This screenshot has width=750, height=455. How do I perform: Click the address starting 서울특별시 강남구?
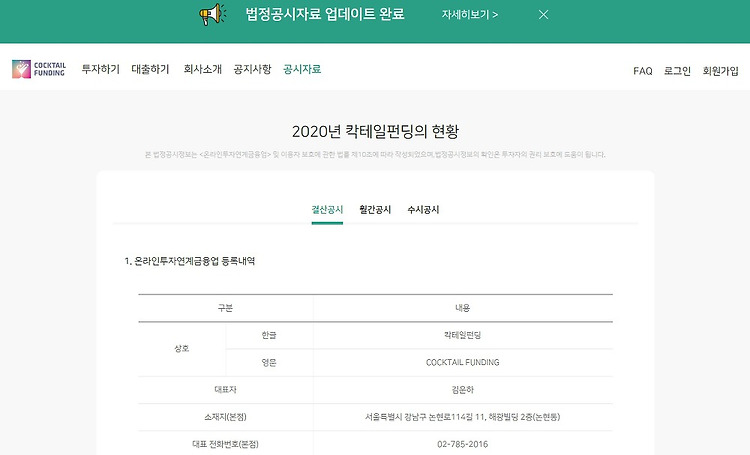(x=463, y=417)
